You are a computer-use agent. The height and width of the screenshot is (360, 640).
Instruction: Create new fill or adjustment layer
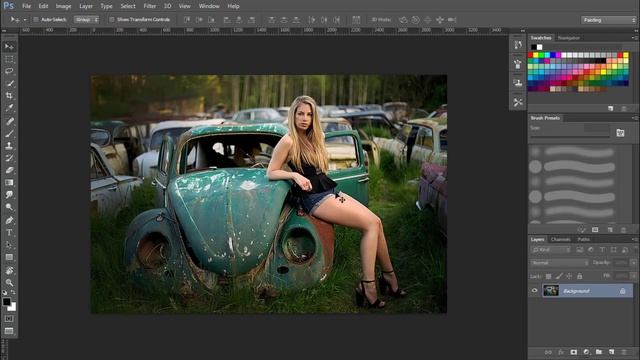[x=586, y=352]
